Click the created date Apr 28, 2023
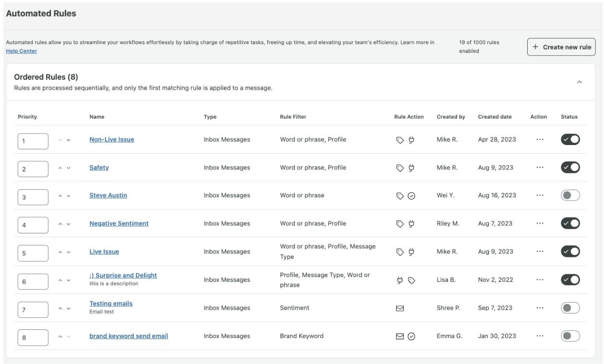Screen dimensions: 604x364 (x=497, y=139)
